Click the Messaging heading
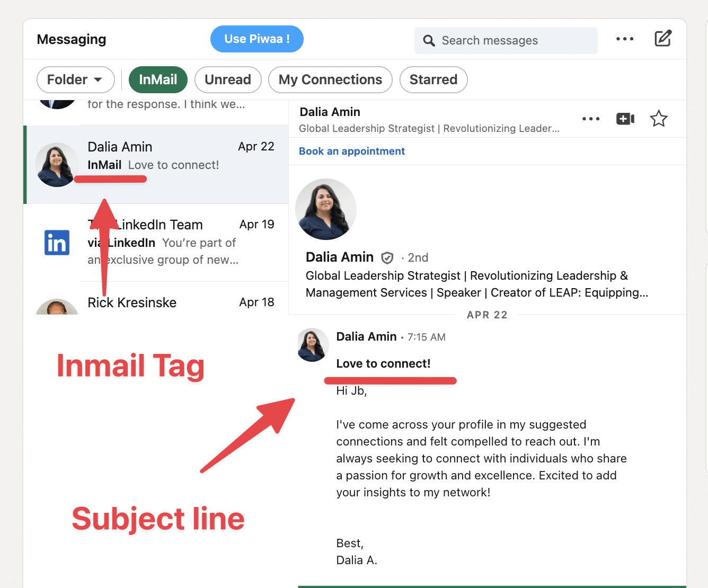Viewport: 708px width, 588px height. coord(72,39)
